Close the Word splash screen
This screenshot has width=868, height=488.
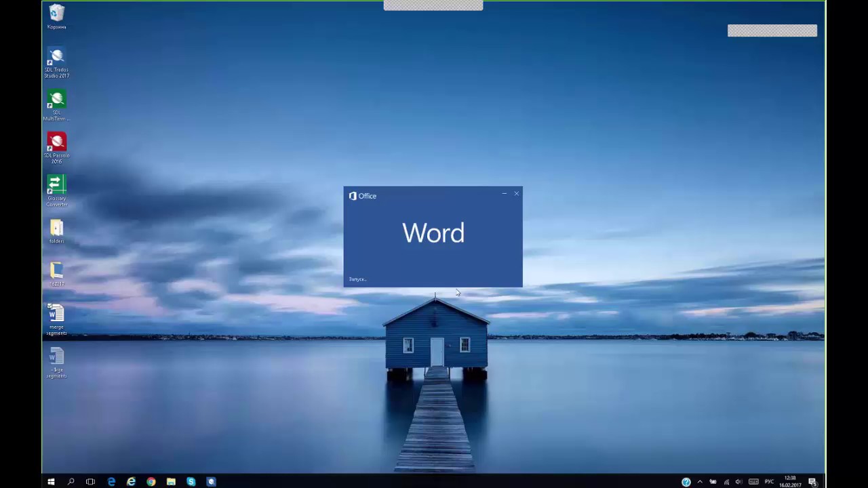coord(516,194)
